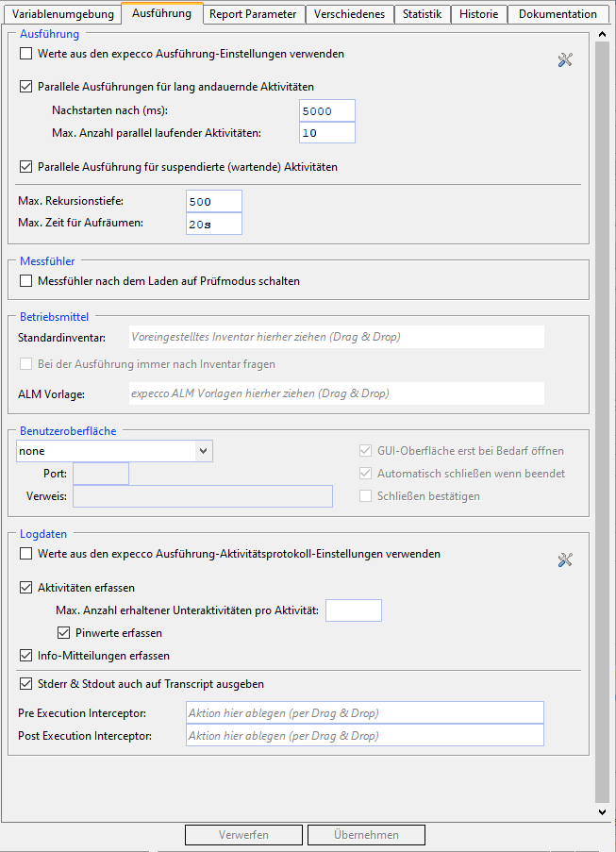Open Logdaten settings via tools icon
Viewport: 616px width, 852px height.
pyautogui.click(x=565, y=560)
